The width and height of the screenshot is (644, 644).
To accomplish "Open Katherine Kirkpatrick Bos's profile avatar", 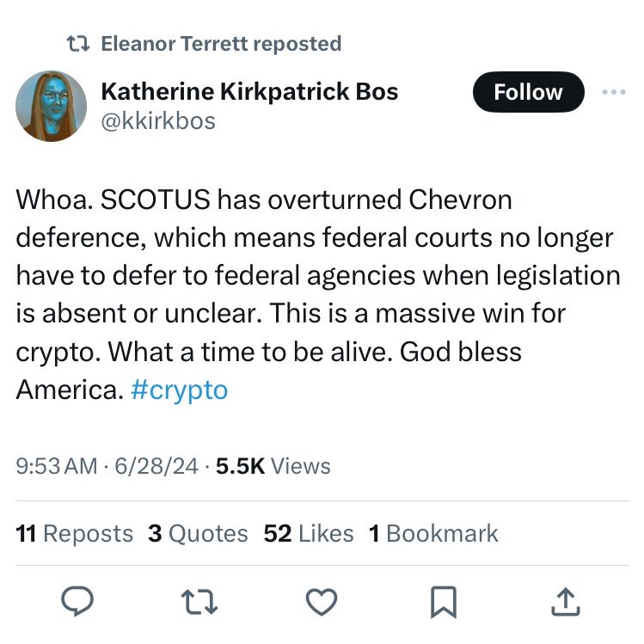I will 51,106.
